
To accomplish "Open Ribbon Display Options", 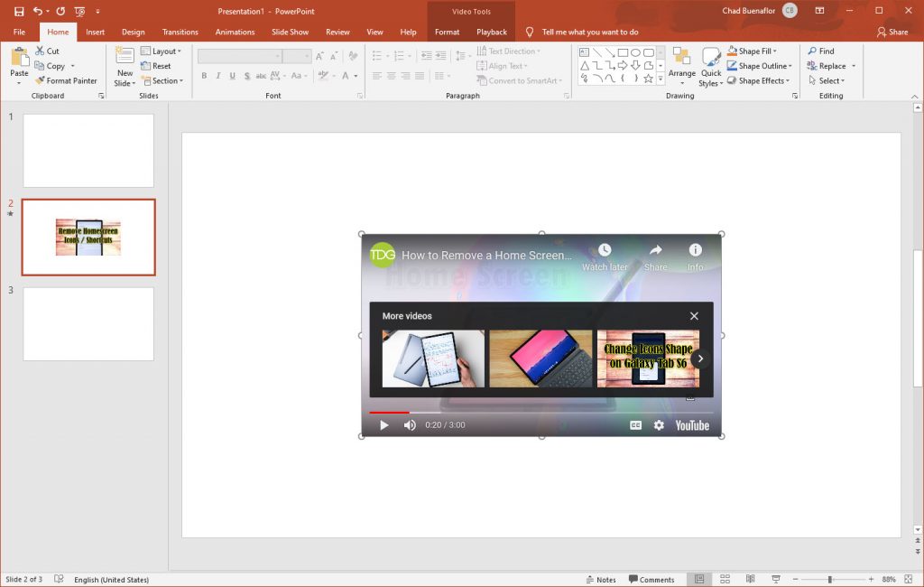I will pos(819,11).
